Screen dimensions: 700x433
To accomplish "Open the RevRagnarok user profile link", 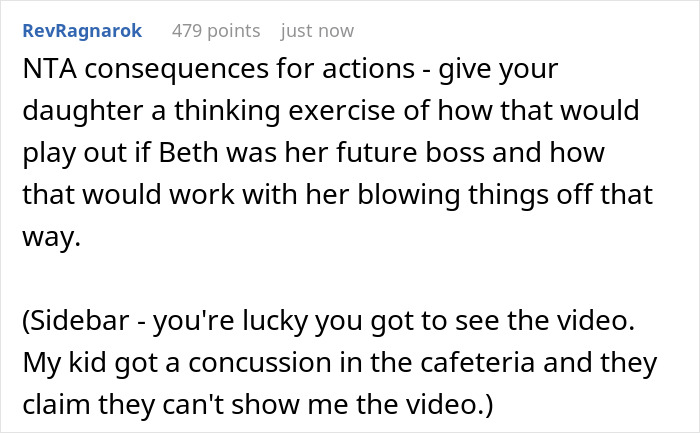I will click(82, 31).
